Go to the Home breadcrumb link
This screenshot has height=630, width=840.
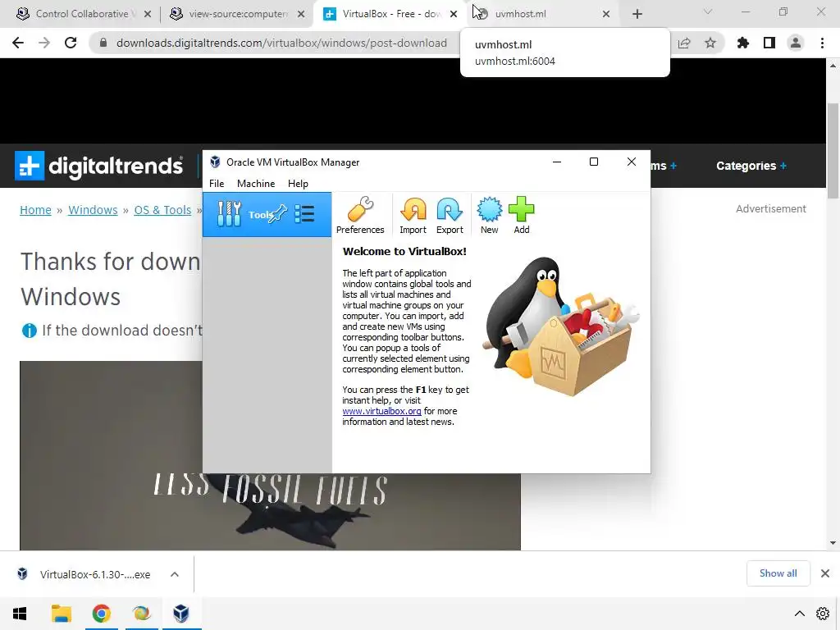click(x=35, y=210)
